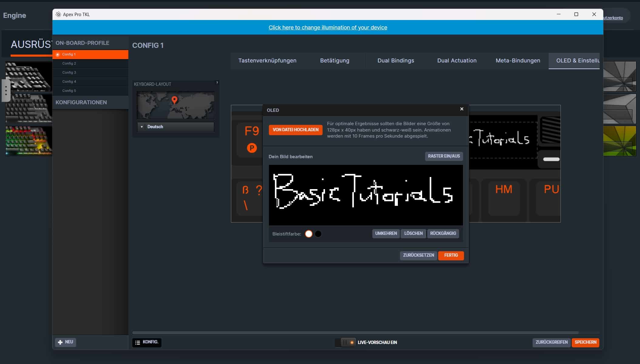Click the plus icon NEU button
Screen dimensions: 640x364
[66, 342]
